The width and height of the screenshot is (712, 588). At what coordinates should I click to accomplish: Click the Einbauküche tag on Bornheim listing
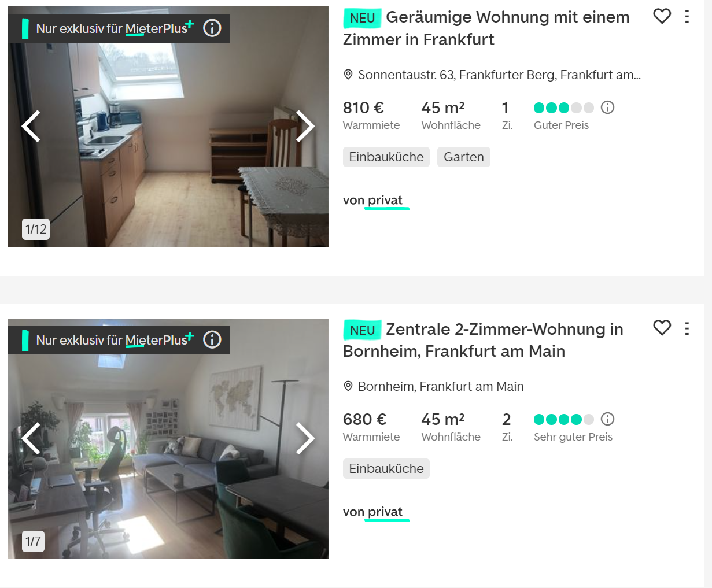pos(386,469)
